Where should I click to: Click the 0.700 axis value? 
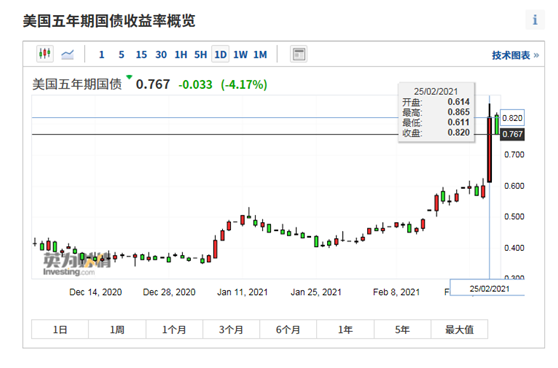(514, 155)
